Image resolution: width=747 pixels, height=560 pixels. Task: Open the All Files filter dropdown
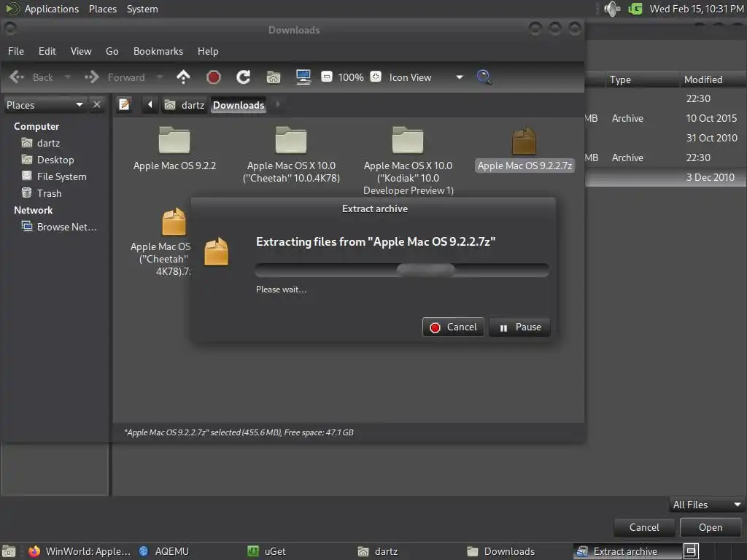coord(706,505)
